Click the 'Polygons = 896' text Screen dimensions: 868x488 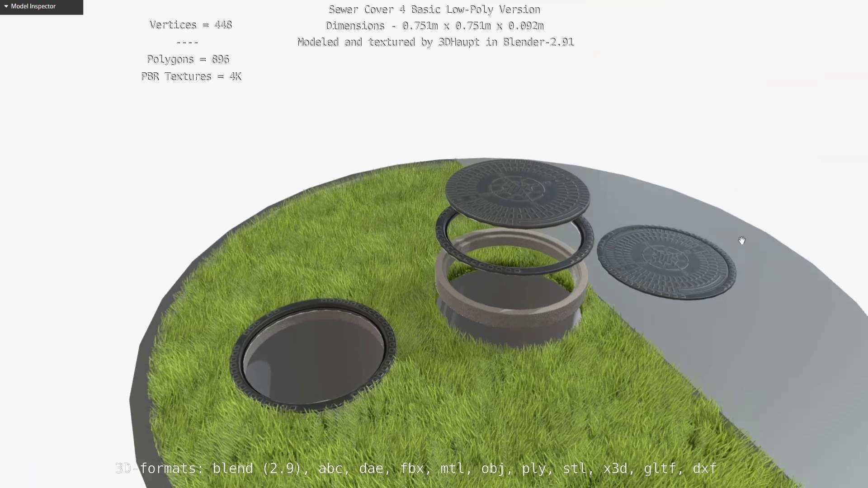pyautogui.click(x=188, y=59)
